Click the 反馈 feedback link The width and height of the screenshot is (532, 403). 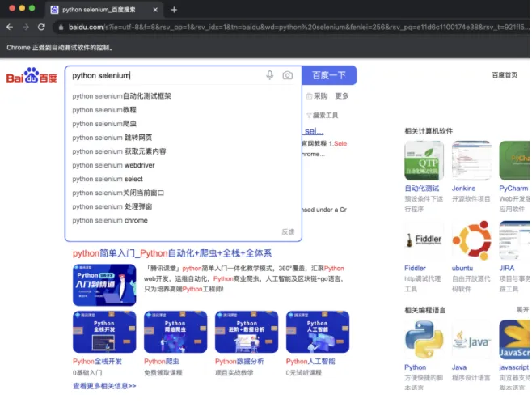tap(288, 232)
